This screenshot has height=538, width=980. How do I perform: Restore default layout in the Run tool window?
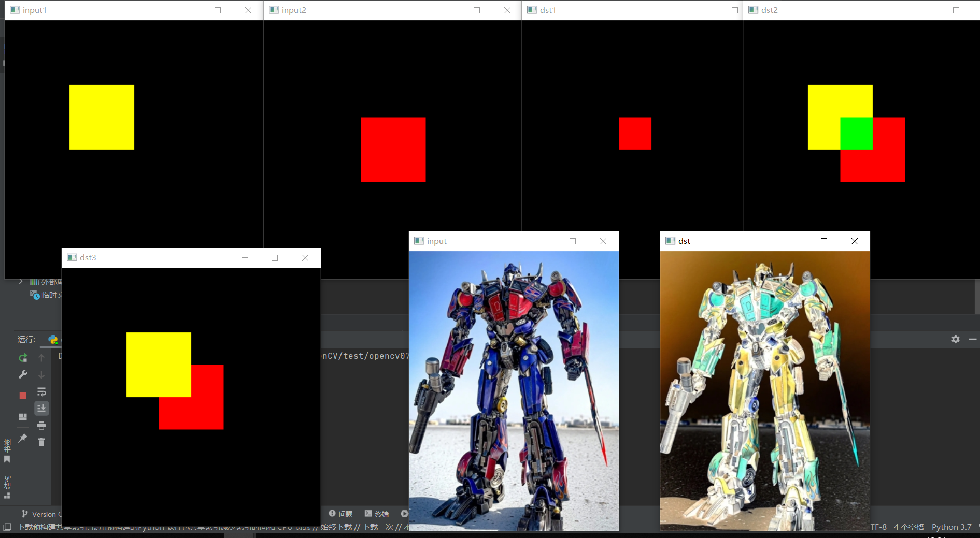point(22,416)
